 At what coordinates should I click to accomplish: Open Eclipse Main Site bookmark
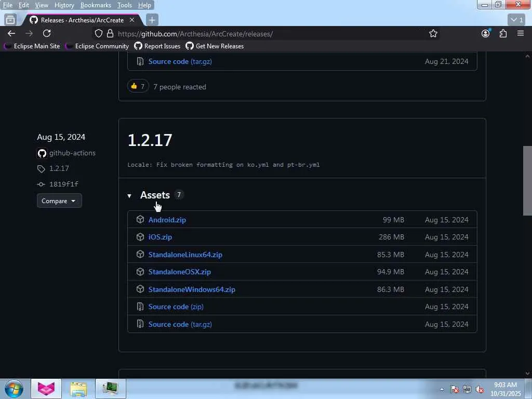32,46
